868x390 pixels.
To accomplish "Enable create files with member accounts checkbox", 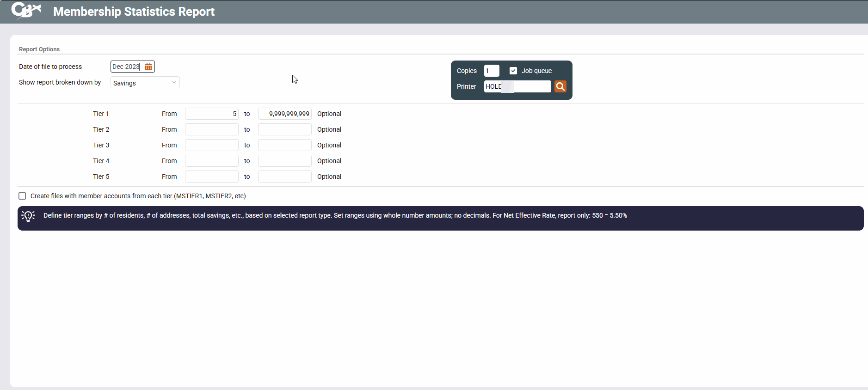I will pyautogui.click(x=22, y=196).
